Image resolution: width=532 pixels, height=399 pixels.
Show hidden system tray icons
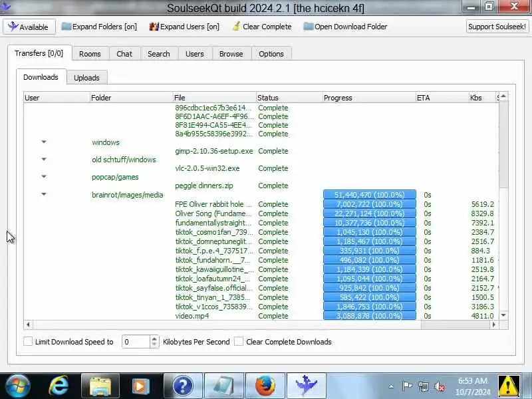391,386
